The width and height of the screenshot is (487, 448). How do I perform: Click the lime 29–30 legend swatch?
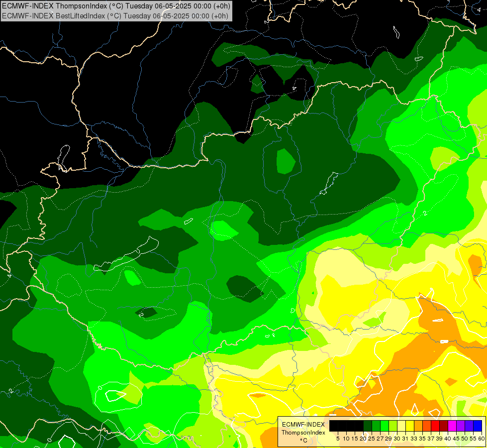click(393, 426)
